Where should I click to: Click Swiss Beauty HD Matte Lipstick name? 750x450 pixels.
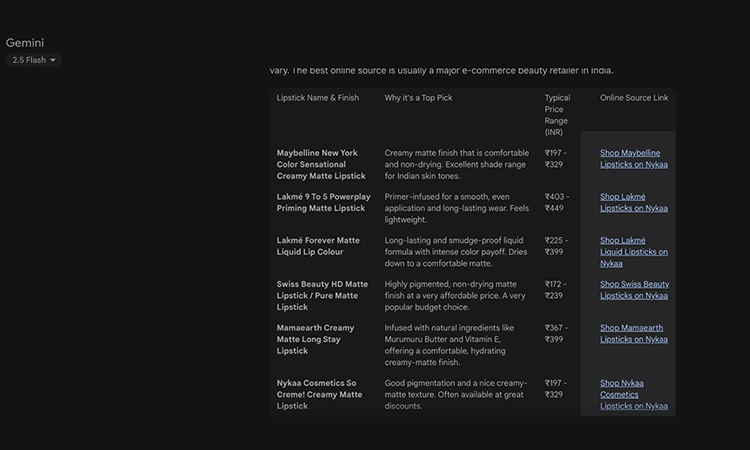tap(322, 295)
